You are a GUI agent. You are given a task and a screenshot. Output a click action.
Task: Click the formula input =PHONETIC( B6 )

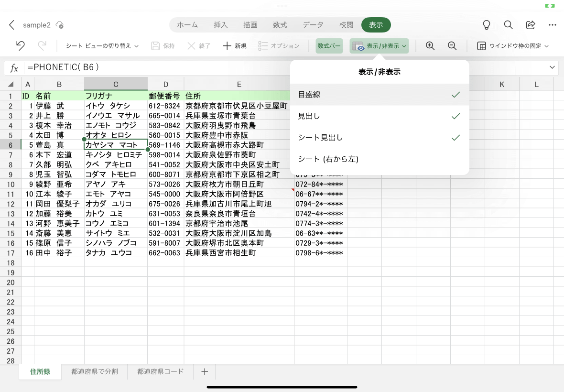[63, 67]
